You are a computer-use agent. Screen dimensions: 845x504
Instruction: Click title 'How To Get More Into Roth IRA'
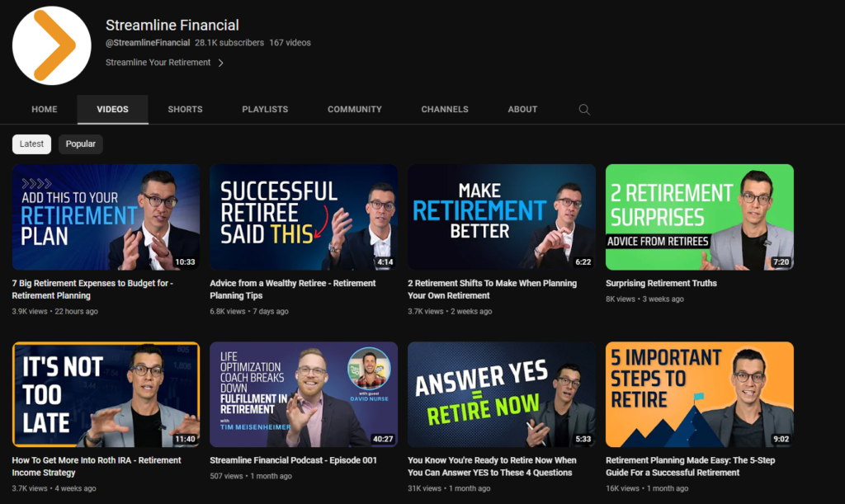97,466
